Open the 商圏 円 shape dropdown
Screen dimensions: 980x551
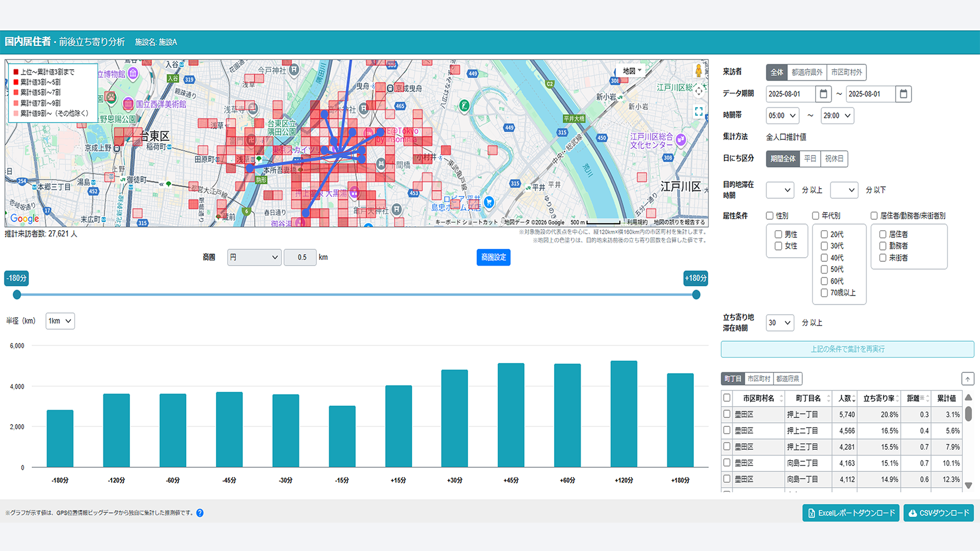(254, 257)
